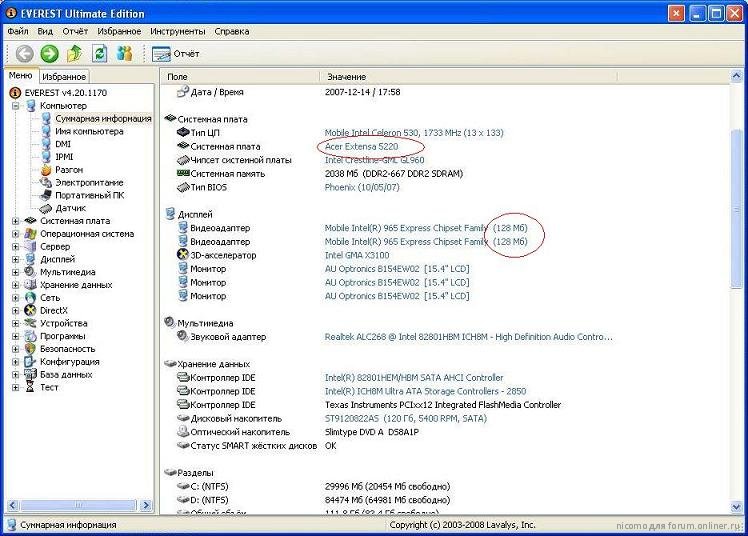Expand the DirectX tree node
Screen dimensions: 748x536
15,311
